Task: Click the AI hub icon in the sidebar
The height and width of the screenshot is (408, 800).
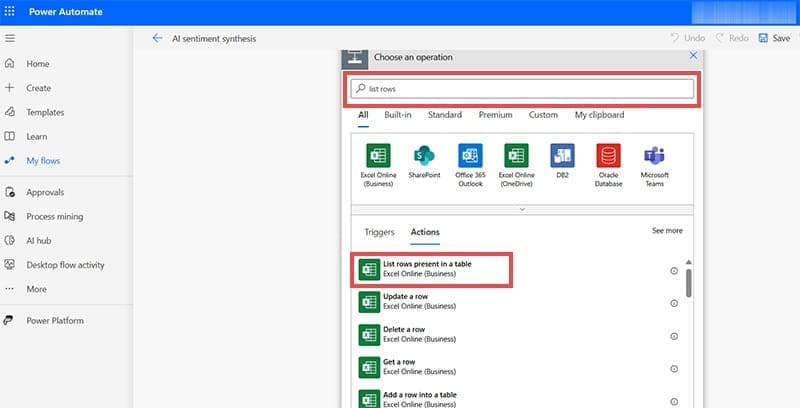Action: (9, 240)
